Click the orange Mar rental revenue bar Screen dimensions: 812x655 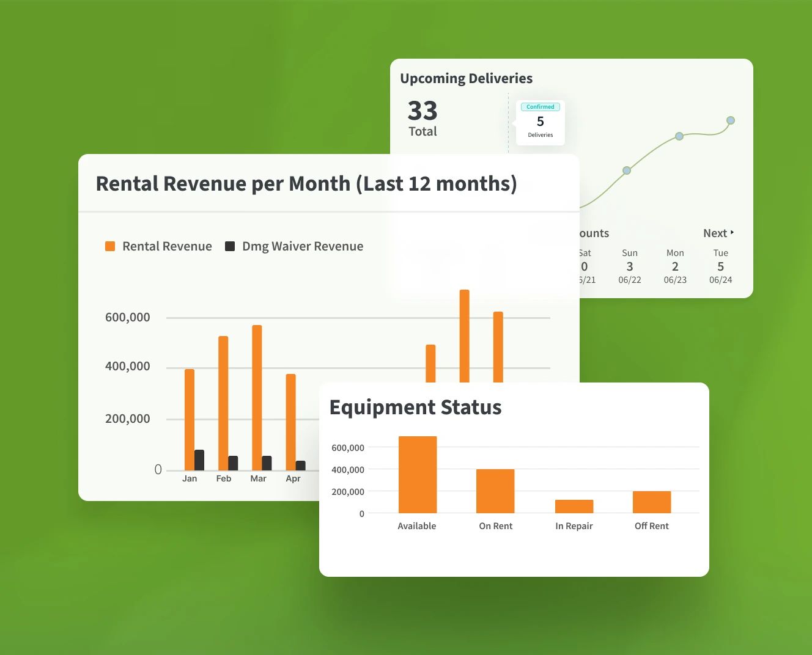pos(257,397)
